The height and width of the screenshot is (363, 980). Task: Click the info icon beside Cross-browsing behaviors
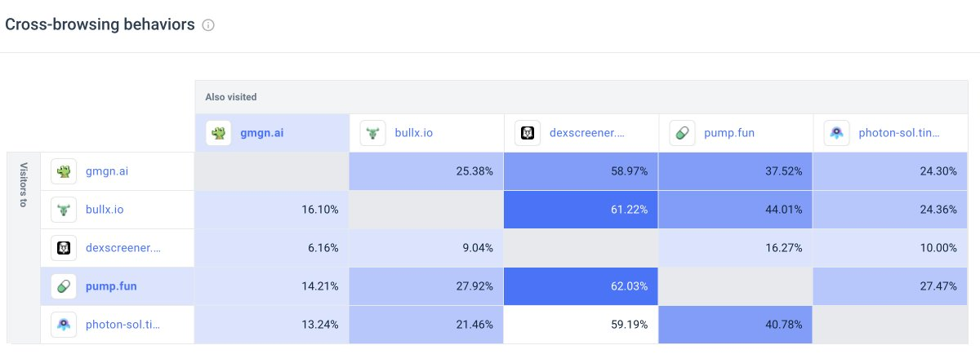[208, 25]
